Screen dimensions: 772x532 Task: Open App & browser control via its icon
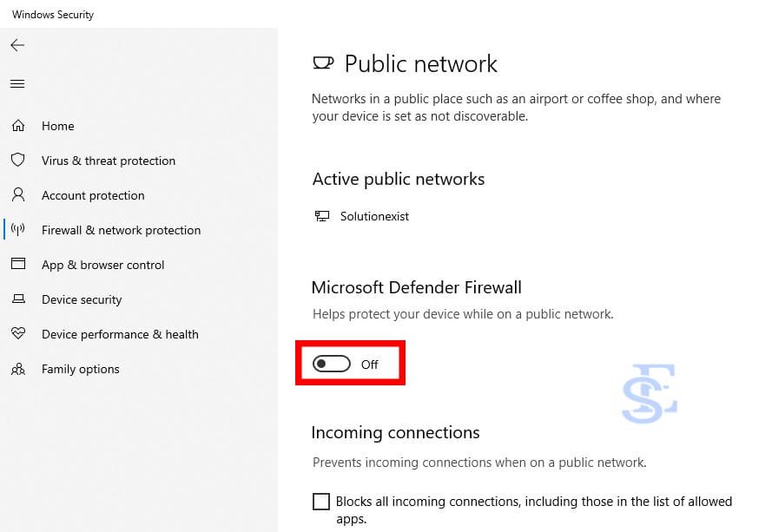click(17, 265)
